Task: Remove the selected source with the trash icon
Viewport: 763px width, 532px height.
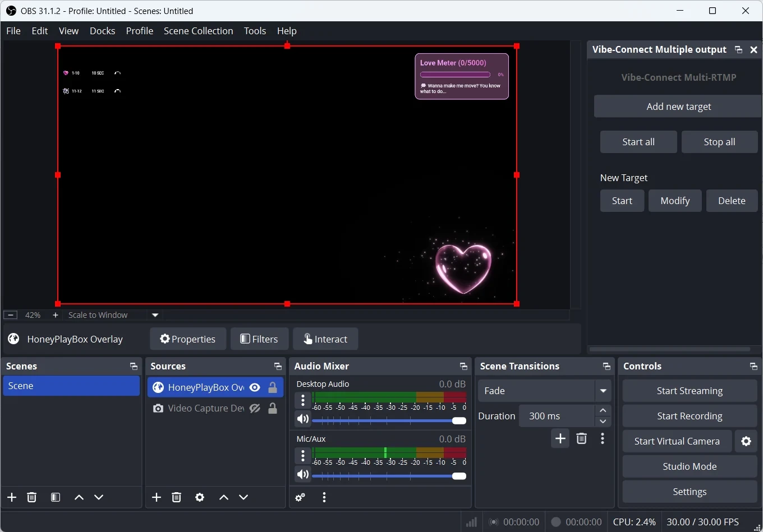Action: tap(177, 497)
